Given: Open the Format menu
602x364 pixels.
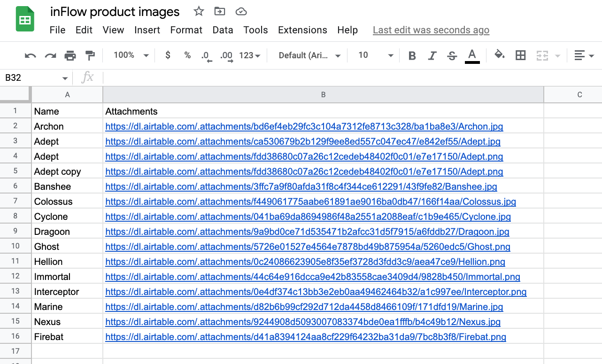Looking at the screenshot, I should coord(186,30).
